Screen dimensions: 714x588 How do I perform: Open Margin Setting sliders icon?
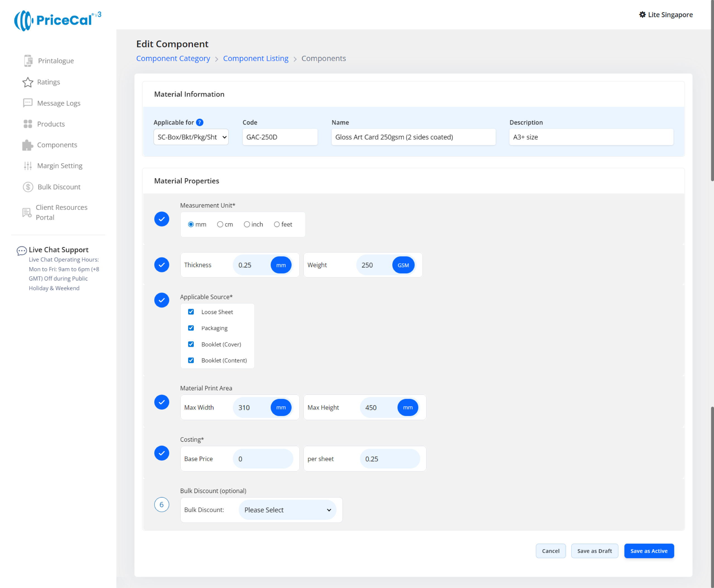tap(28, 166)
